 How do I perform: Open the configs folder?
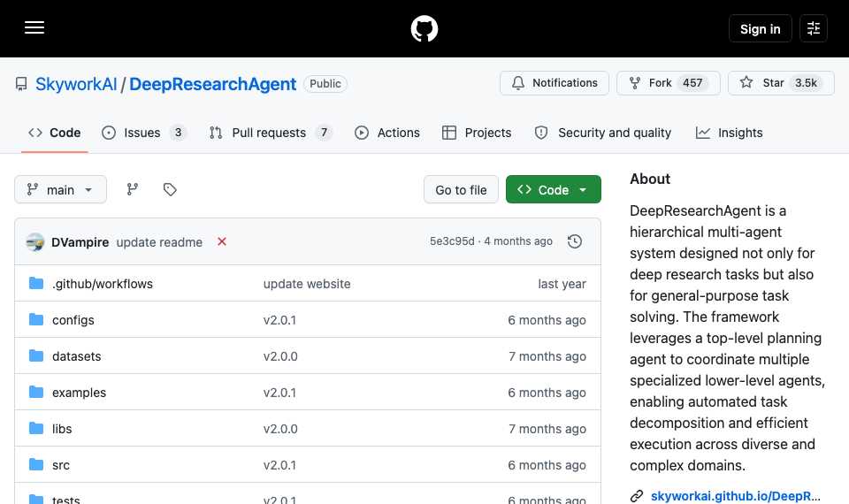73,320
